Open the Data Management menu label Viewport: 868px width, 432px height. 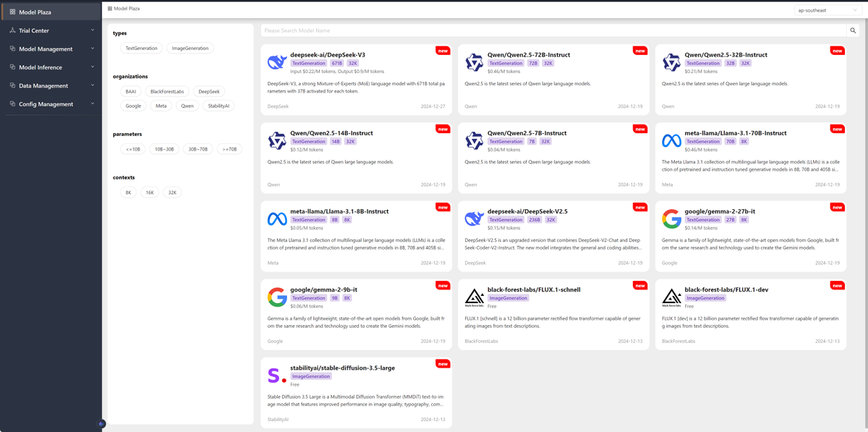(x=43, y=86)
